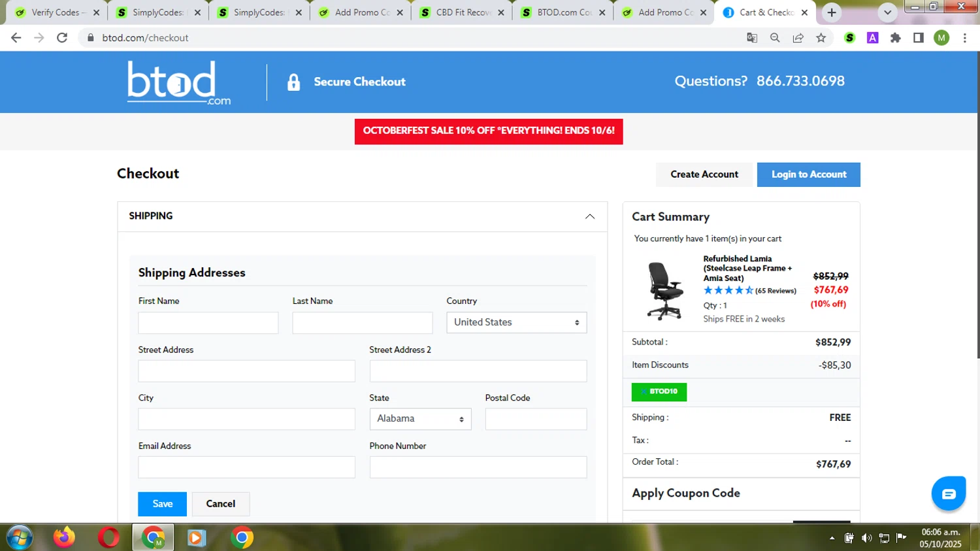Open the purple A extension icon
This screenshot has height=551, width=980.
872,38
